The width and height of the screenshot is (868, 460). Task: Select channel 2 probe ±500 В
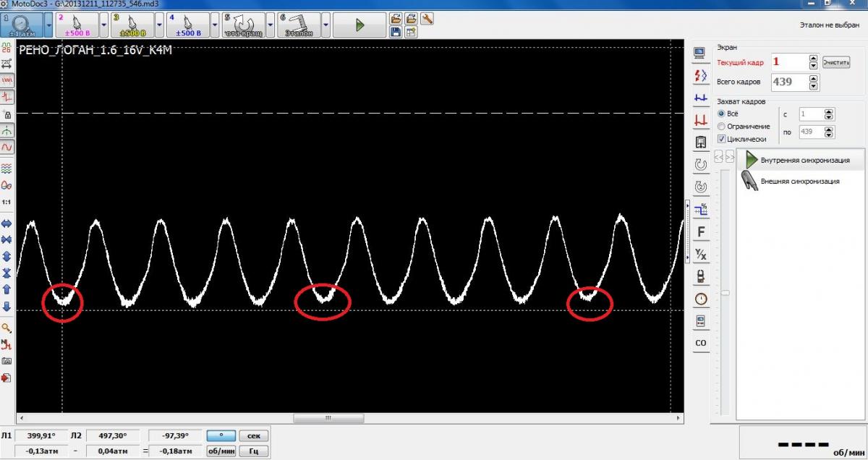pos(77,25)
